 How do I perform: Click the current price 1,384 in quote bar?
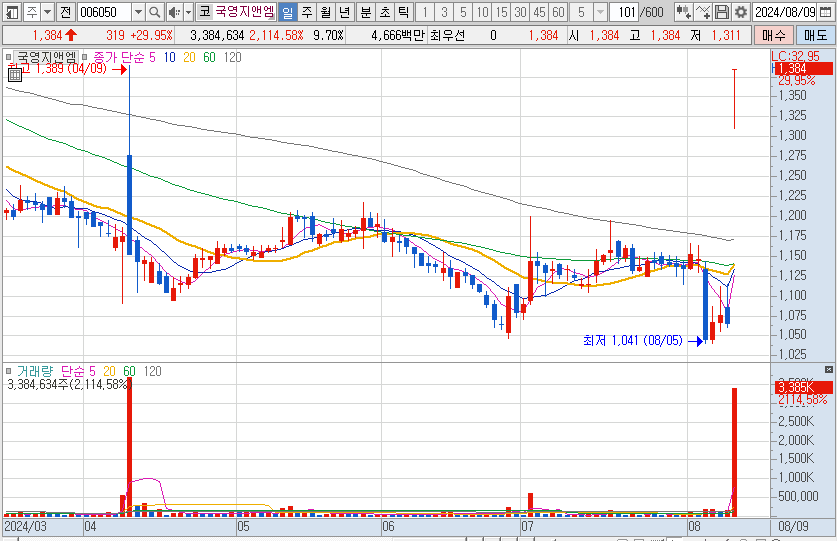48,35
